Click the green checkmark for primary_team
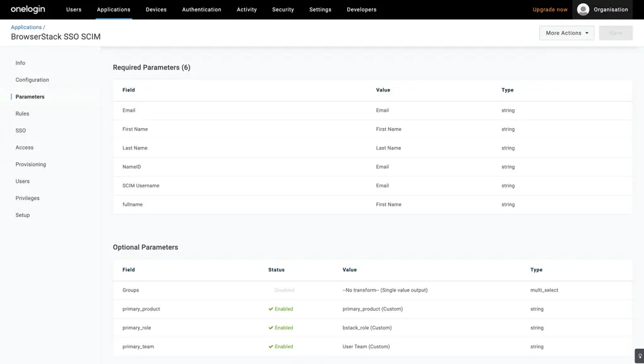The image size is (644, 364). click(271, 347)
